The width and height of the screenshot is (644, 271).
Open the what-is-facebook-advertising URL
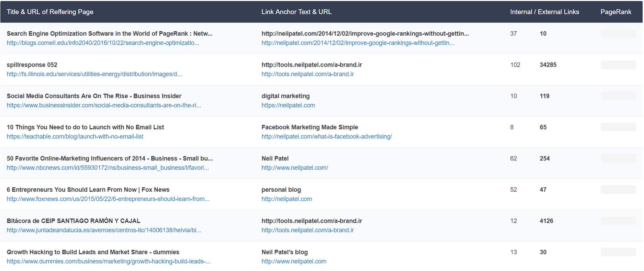(x=327, y=137)
